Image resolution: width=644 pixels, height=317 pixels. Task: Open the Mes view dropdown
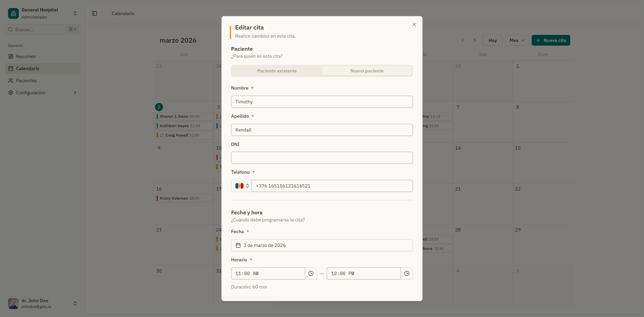tap(517, 40)
